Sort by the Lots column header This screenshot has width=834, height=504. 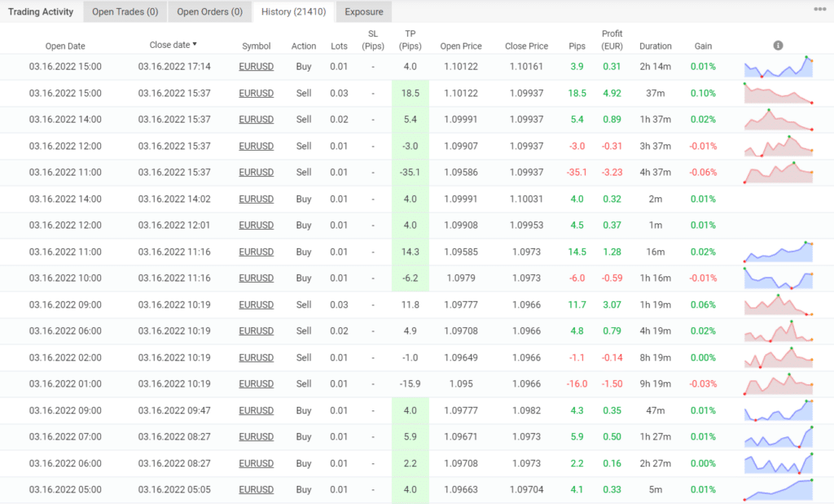click(340, 46)
